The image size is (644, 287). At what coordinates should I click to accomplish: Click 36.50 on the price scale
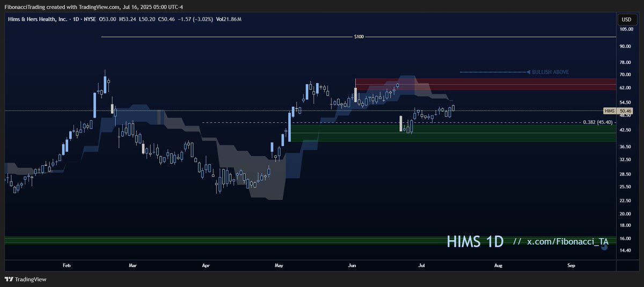pos(625,146)
